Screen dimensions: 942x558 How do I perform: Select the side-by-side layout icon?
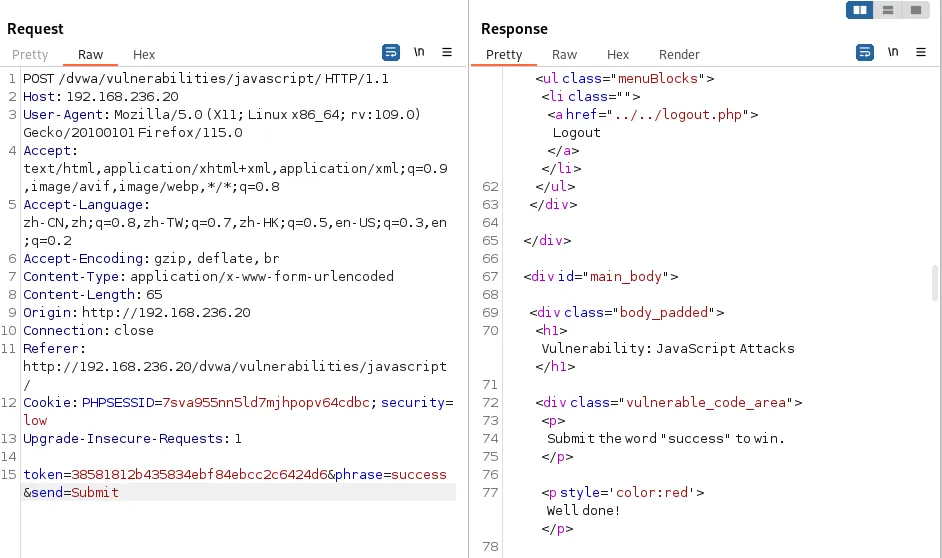[859, 10]
